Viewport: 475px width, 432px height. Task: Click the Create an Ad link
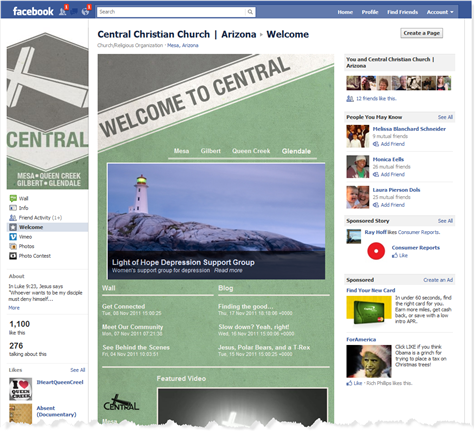[x=438, y=280]
